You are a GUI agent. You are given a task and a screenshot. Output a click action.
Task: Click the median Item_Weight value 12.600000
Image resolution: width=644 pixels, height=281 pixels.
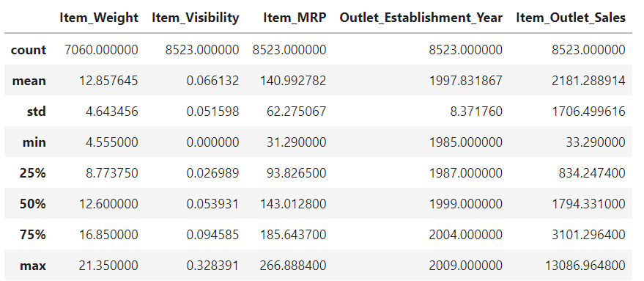[x=109, y=204]
